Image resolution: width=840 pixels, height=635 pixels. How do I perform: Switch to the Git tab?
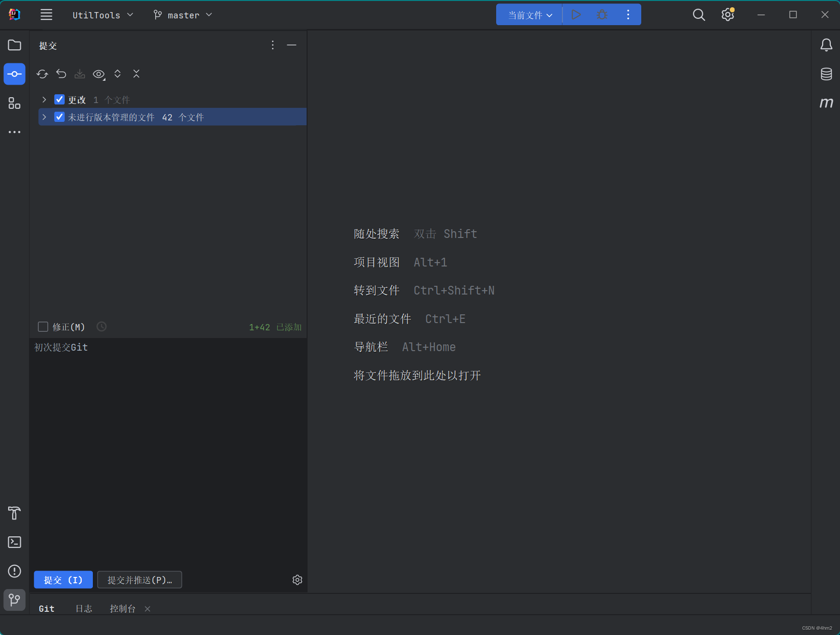tap(46, 609)
